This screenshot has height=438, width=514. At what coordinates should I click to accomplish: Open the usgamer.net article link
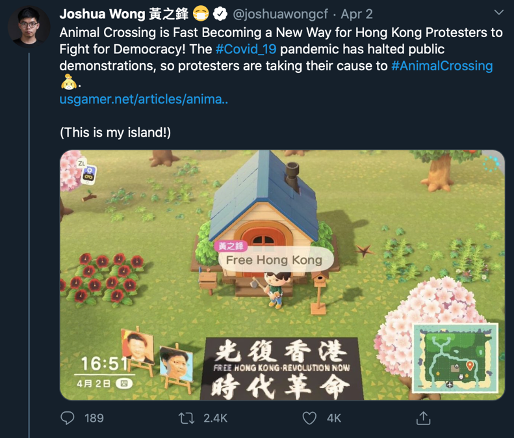click(x=144, y=99)
